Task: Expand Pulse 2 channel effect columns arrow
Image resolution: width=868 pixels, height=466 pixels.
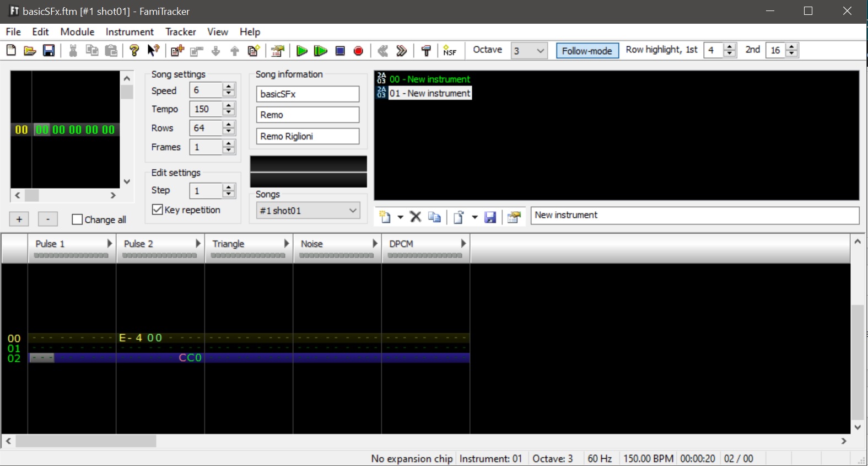Action: pos(198,243)
